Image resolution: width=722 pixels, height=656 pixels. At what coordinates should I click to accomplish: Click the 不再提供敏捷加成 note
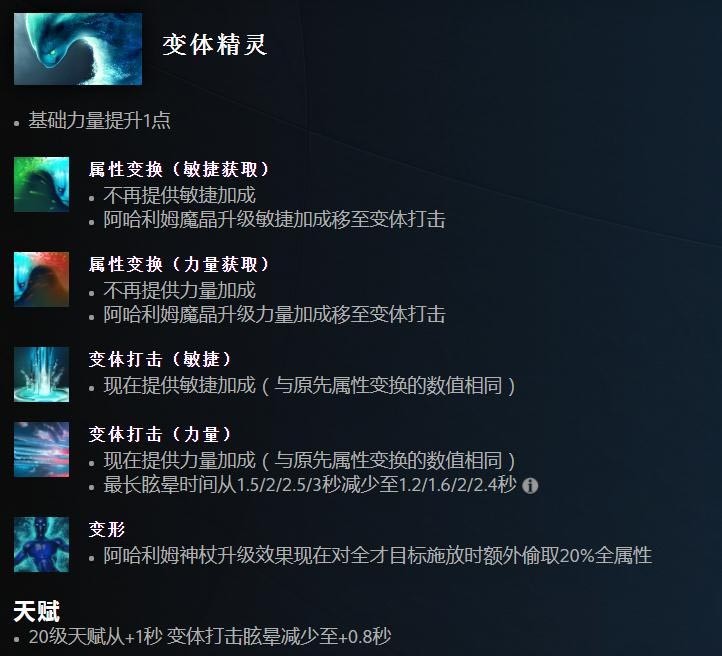tap(180, 195)
